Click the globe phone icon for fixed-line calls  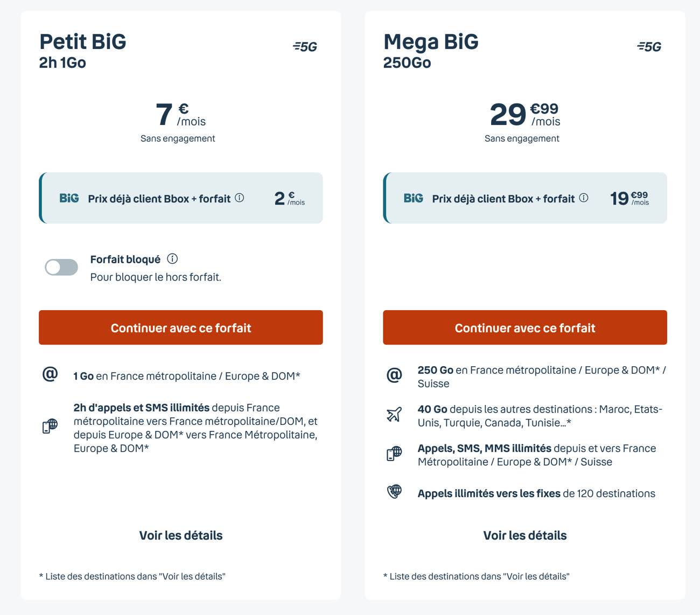[x=394, y=492]
